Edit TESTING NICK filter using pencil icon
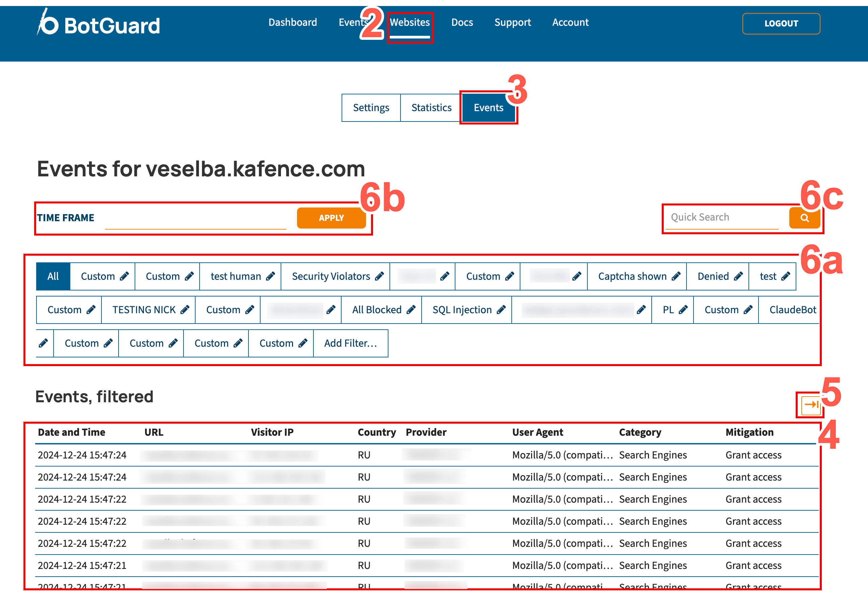Viewport: 868px width, 591px height. [185, 310]
